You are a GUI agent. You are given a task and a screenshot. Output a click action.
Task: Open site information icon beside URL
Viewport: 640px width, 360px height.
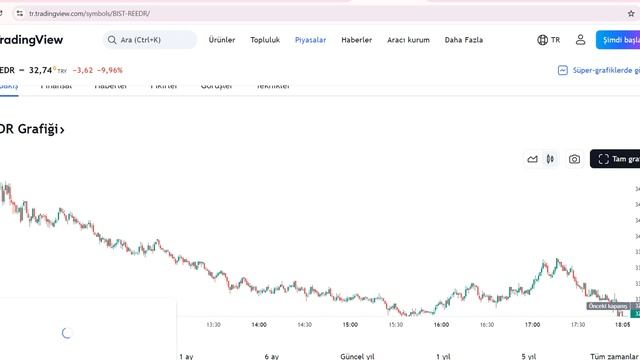[x=19, y=13]
